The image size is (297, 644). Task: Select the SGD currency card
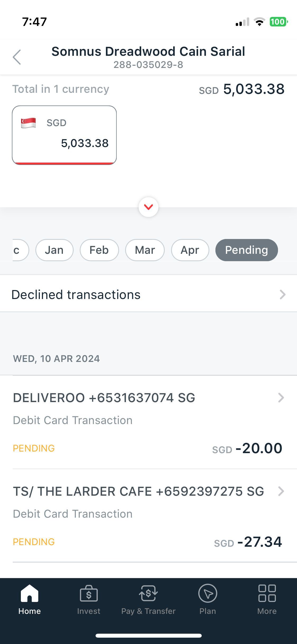[x=64, y=135]
